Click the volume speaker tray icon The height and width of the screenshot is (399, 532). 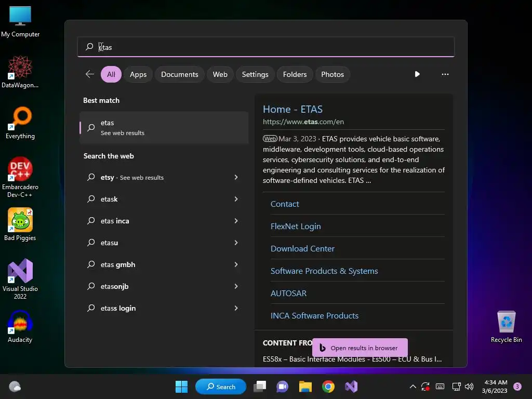[469, 387]
